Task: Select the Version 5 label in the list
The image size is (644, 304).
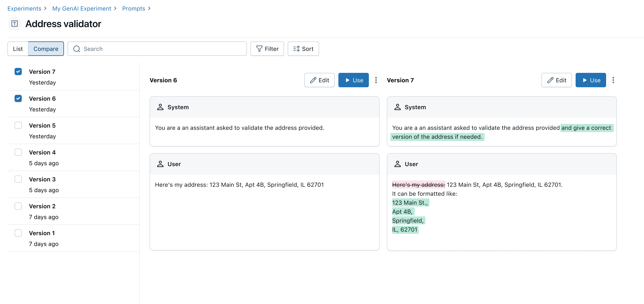Action: tap(42, 126)
